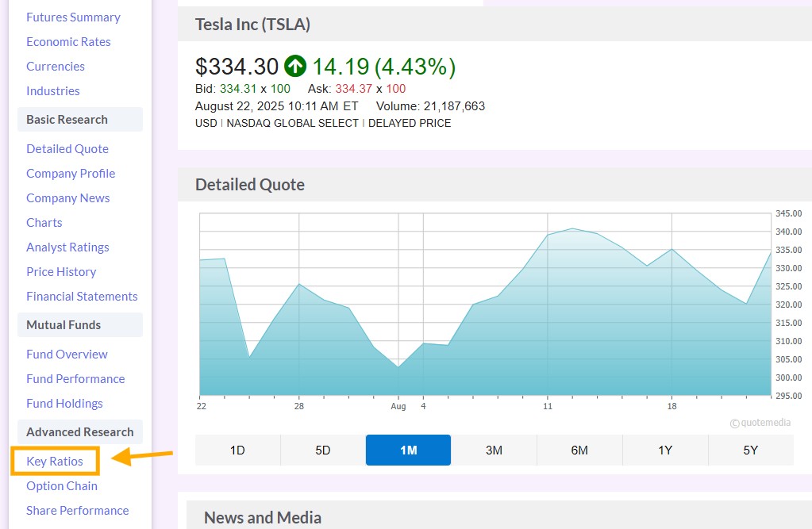Click the NASDAQ GLOBAL SELECT text
The image size is (812, 529).
293,123
